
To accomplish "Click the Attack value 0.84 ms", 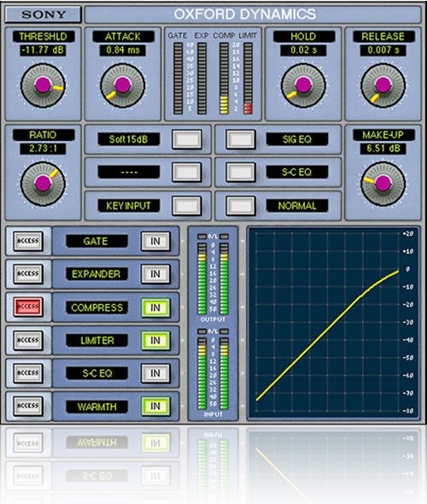I will pos(123,50).
